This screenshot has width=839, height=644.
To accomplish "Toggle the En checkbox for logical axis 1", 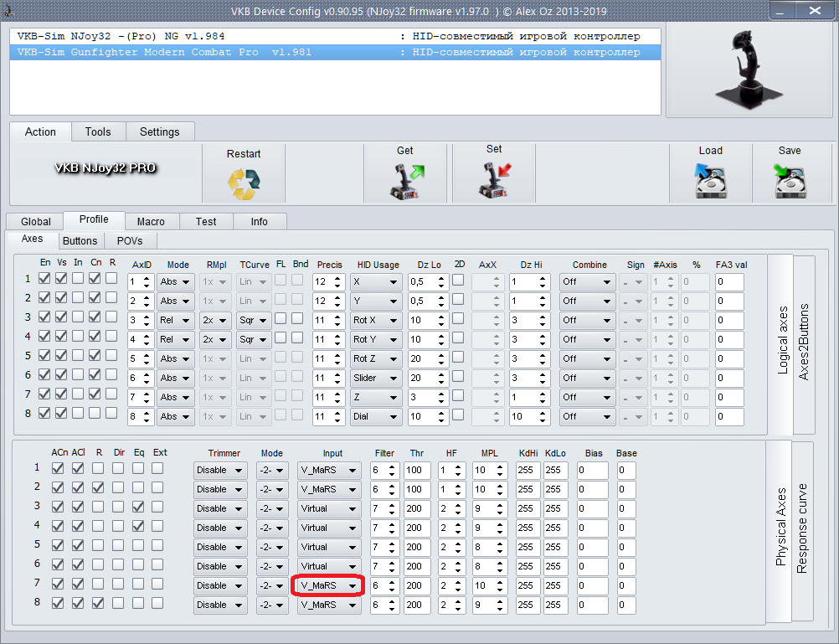I will [45, 278].
